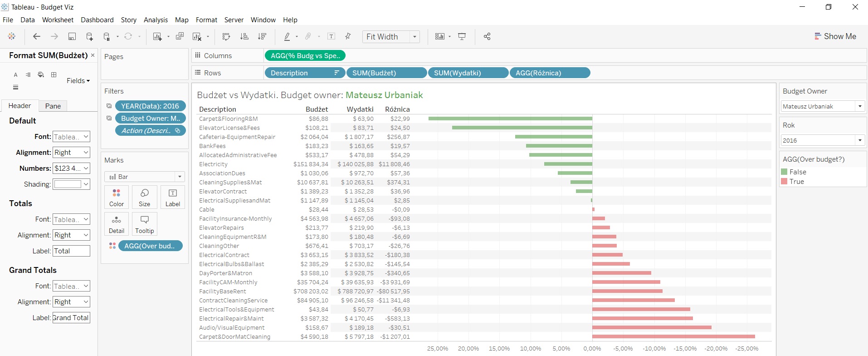Expand the Fit Width dropdown
The width and height of the screenshot is (868, 356).
coord(414,37)
